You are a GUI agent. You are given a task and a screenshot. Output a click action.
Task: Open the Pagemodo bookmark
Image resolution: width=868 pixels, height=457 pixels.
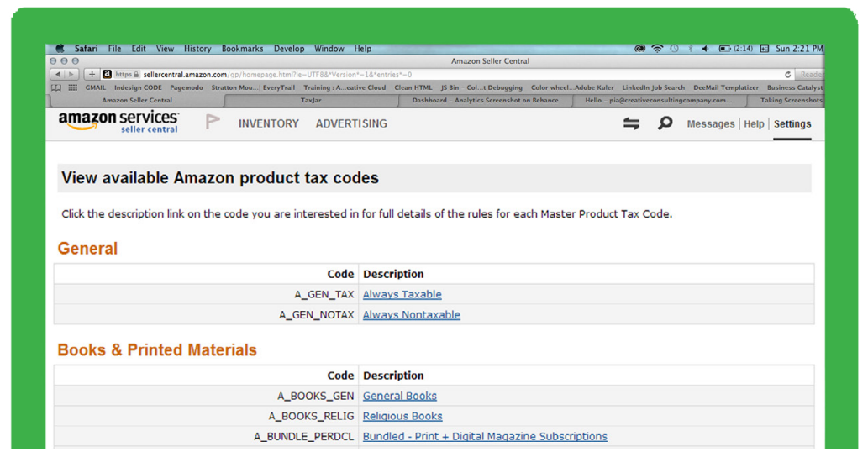[x=187, y=87]
